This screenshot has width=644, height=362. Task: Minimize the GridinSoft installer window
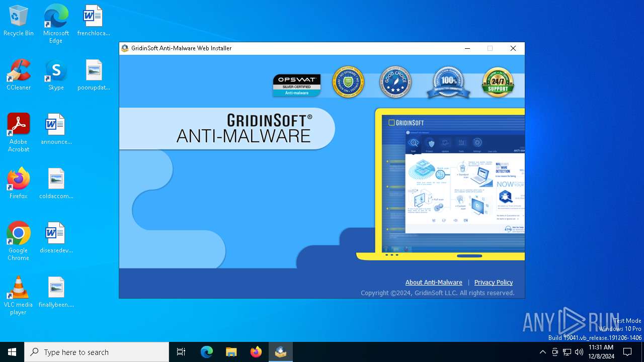pyautogui.click(x=467, y=48)
